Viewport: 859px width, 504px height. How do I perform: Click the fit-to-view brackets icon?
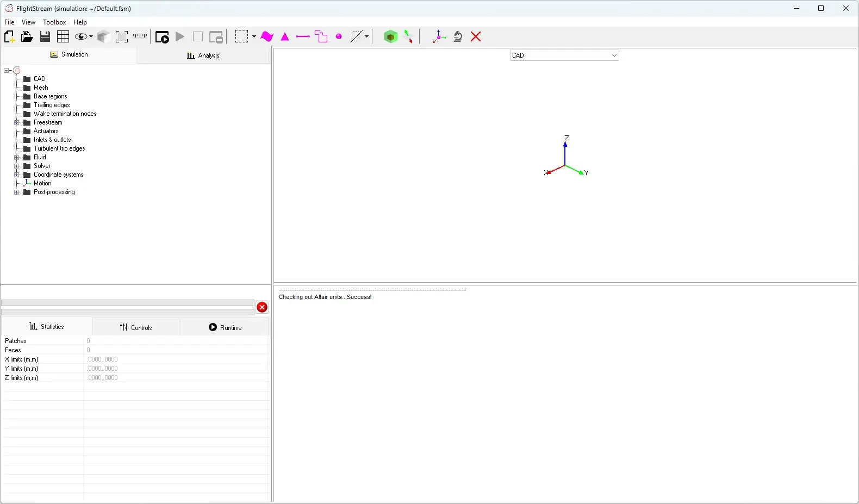click(x=122, y=36)
